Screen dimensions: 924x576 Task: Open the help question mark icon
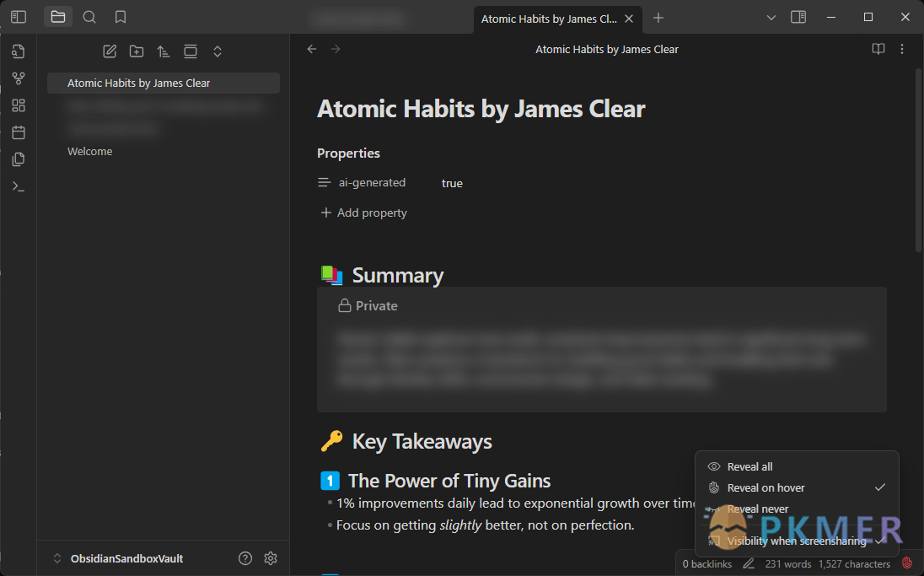245,558
